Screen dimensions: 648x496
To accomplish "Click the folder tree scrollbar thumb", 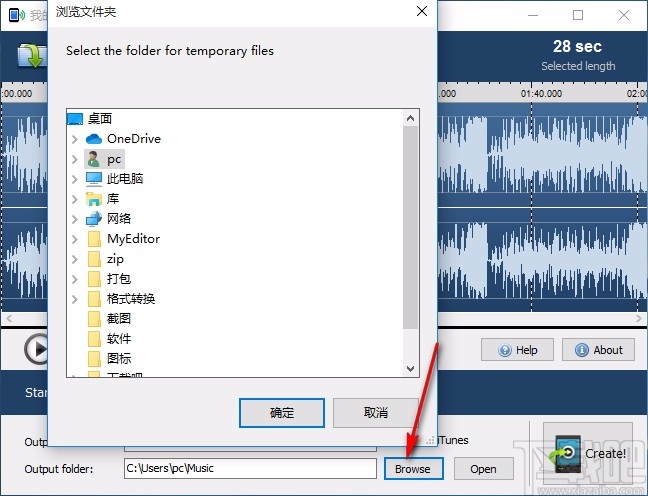I will tap(410, 228).
